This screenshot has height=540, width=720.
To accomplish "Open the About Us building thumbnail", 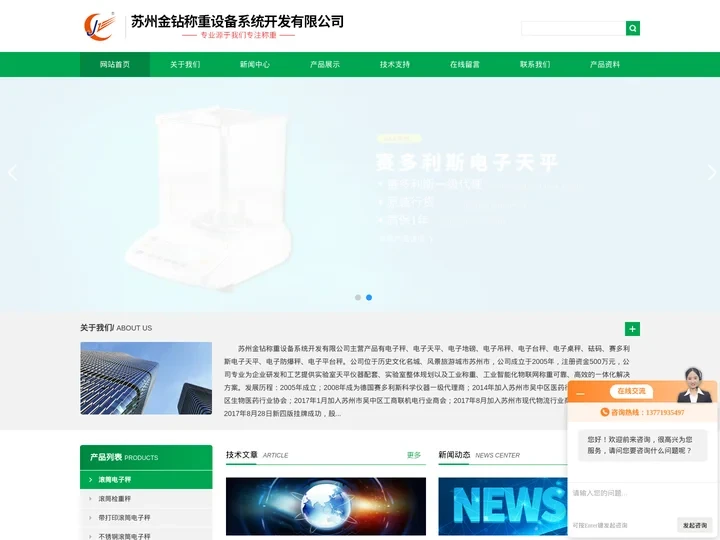I will pyautogui.click(x=146, y=378).
